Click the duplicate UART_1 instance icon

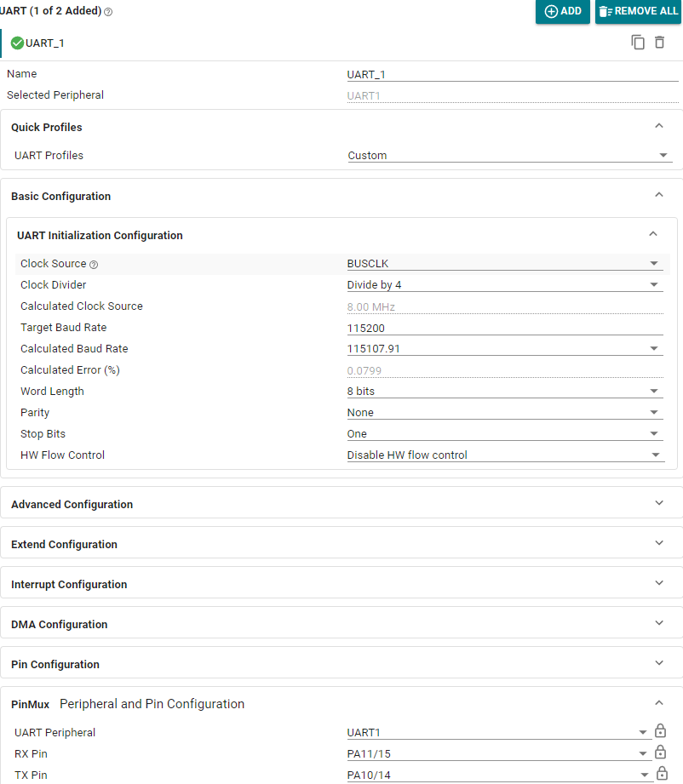(x=638, y=43)
